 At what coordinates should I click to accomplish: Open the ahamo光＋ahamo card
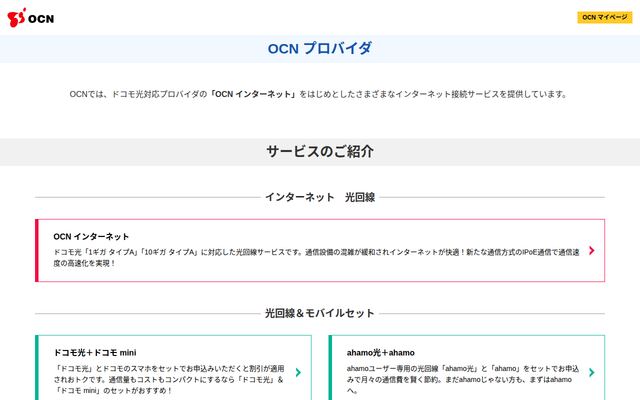click(x=467, y=368)
